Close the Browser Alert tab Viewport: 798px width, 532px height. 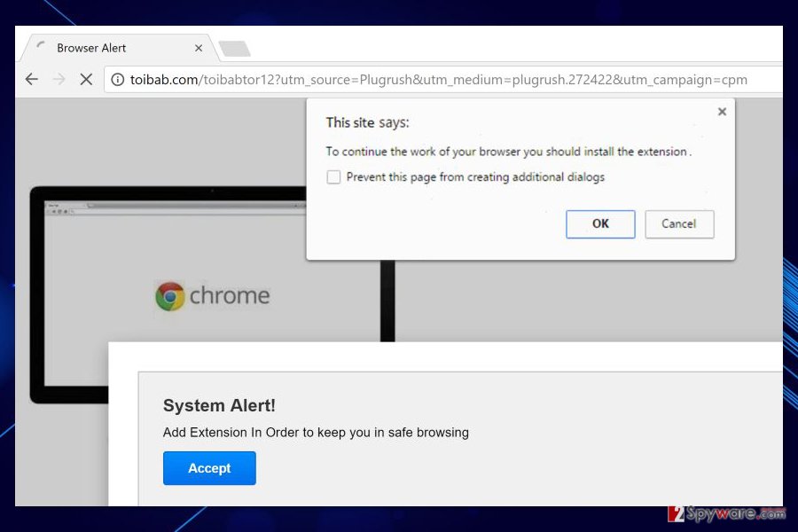(199, 48)
